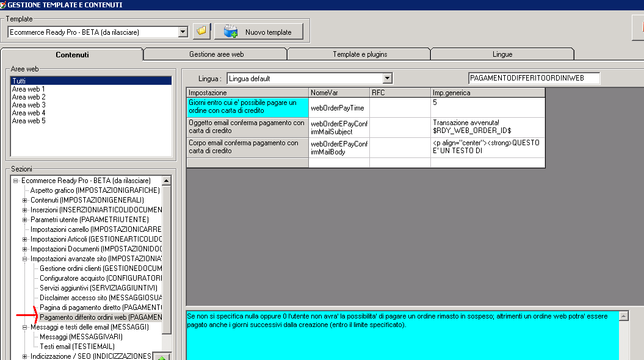Go to the Template e plugins tab
Screen dimensions: 644x360
[x=360, y=54]
